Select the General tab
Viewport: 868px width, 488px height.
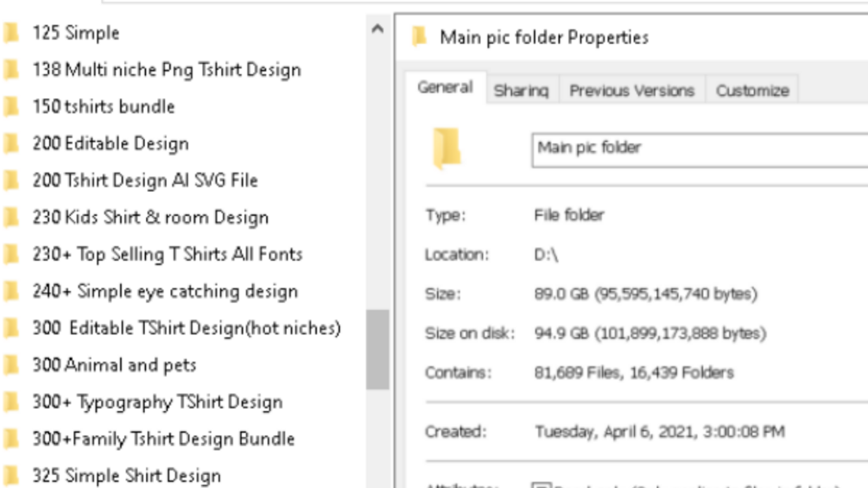click(445, 88)
